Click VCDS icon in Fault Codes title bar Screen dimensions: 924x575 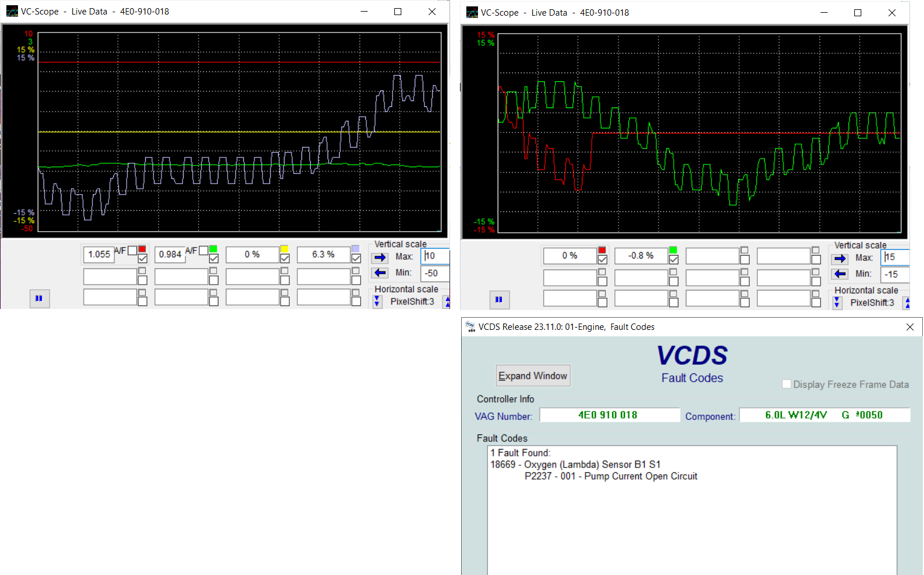pyautogui.click(x=470, y=327)
